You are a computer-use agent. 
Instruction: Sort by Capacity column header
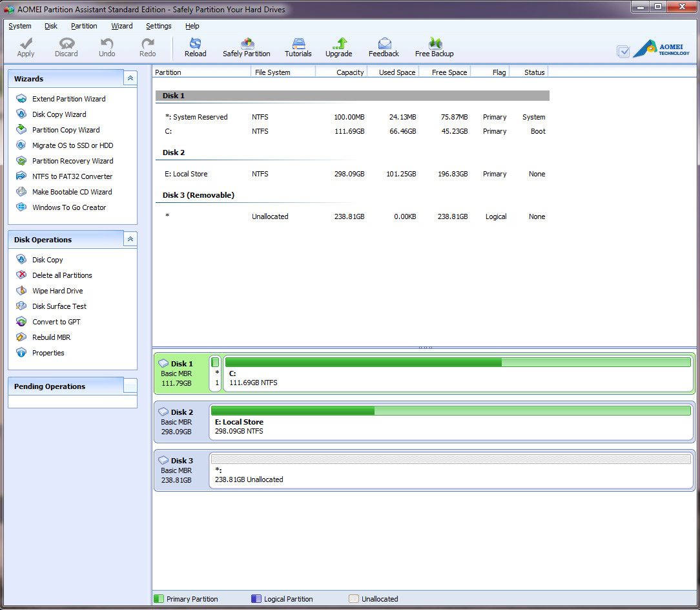(342, 72)
